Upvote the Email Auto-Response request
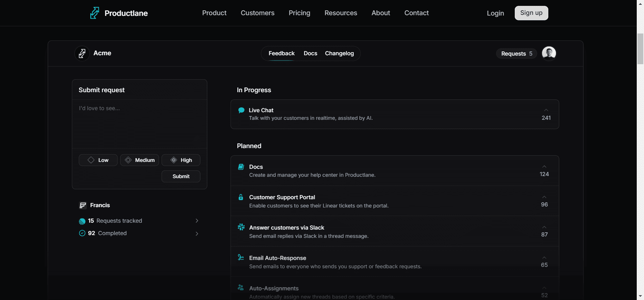This screenshot has width=644, height=300. (x=544, y=258)
